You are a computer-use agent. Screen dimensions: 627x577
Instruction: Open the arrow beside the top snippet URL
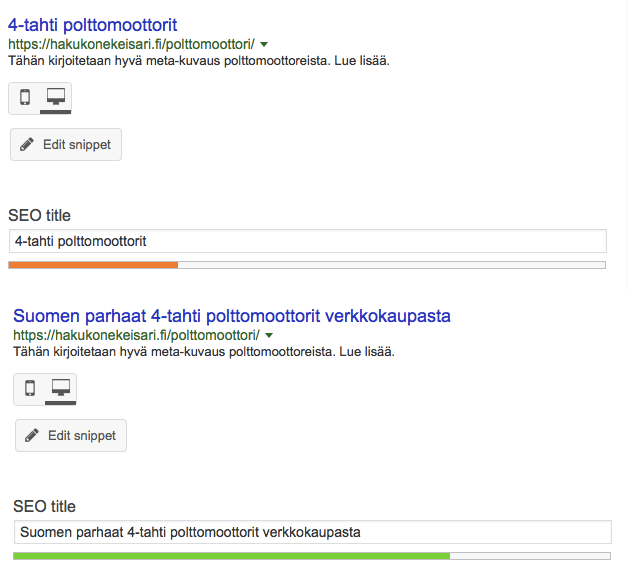point(264,44)
